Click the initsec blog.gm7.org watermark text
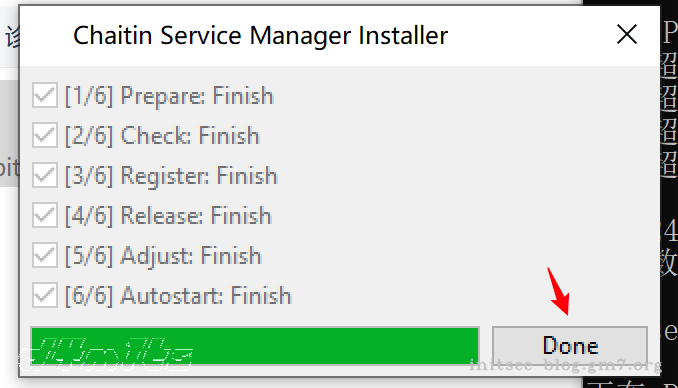The image size is (678, 388). 565,366
